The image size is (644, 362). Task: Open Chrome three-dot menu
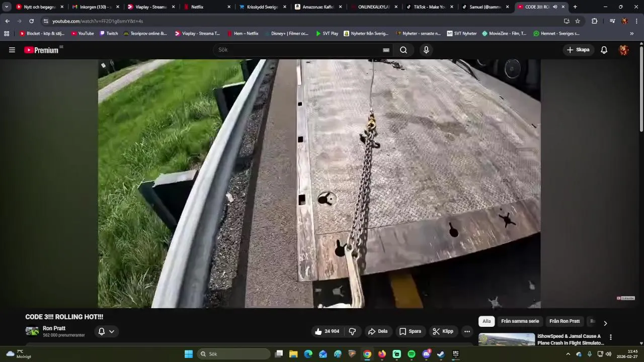[x=636, y=21]
